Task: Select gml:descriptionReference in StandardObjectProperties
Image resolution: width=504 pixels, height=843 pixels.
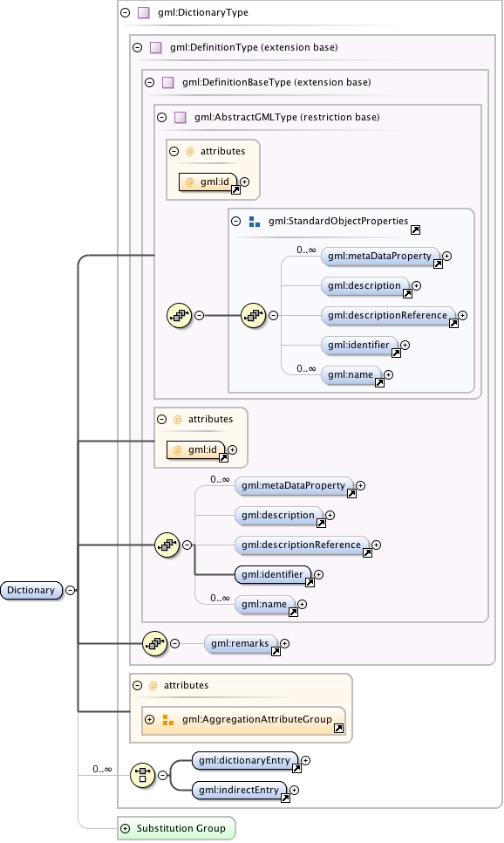Action: point(388,316)
